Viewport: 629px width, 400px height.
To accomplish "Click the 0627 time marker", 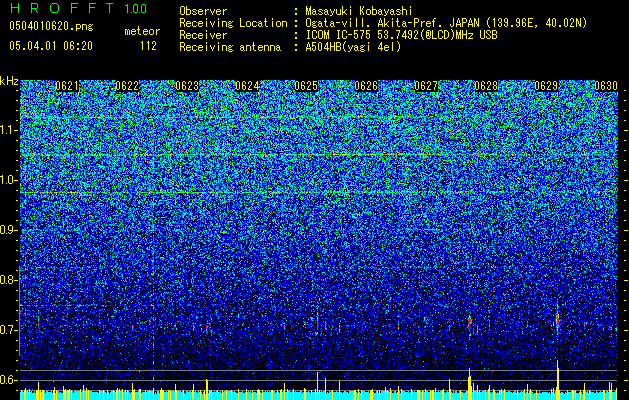I will (x=426, y=86).
